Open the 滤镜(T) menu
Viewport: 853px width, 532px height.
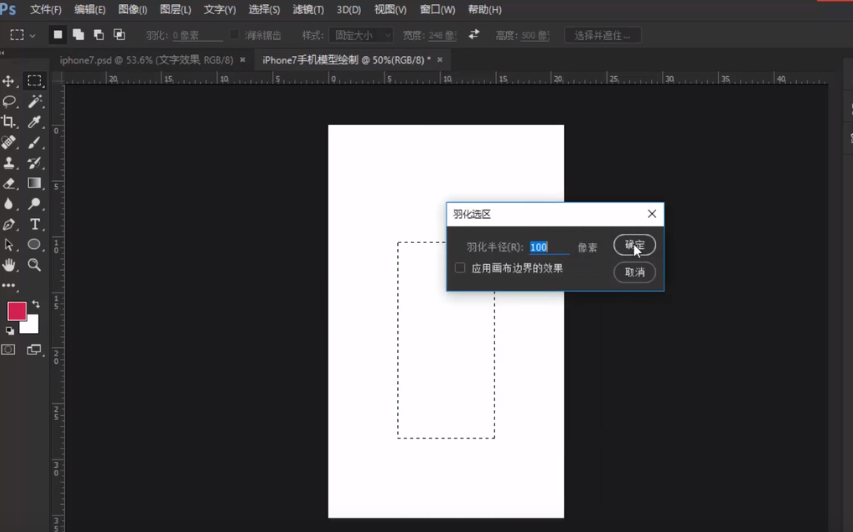(308, 10)
